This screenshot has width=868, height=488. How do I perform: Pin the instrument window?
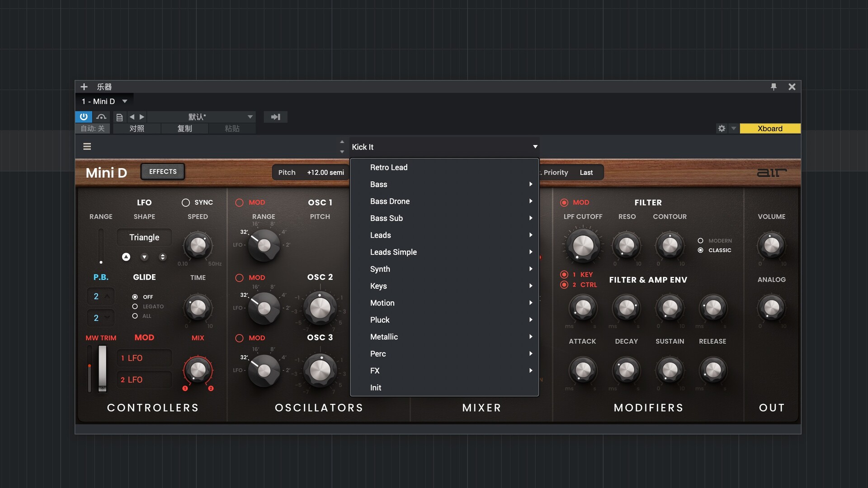(x=774, y=87)
